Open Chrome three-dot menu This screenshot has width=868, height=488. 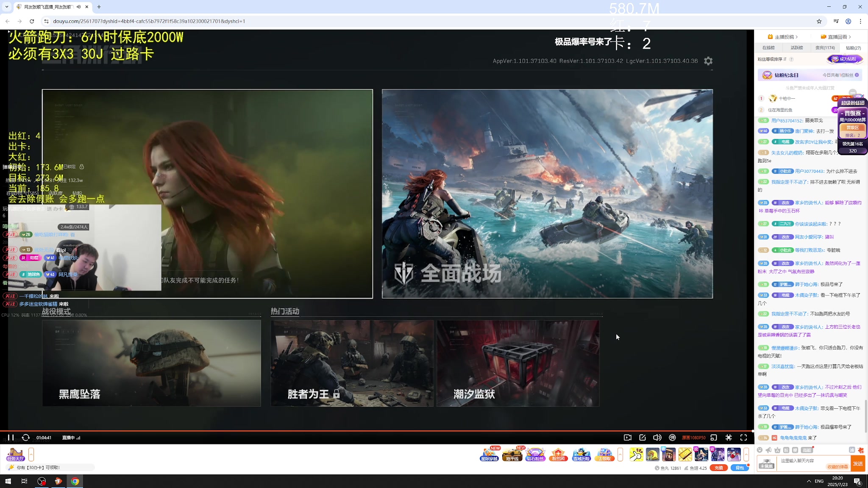pyautogui.click(x=860, y=21)
